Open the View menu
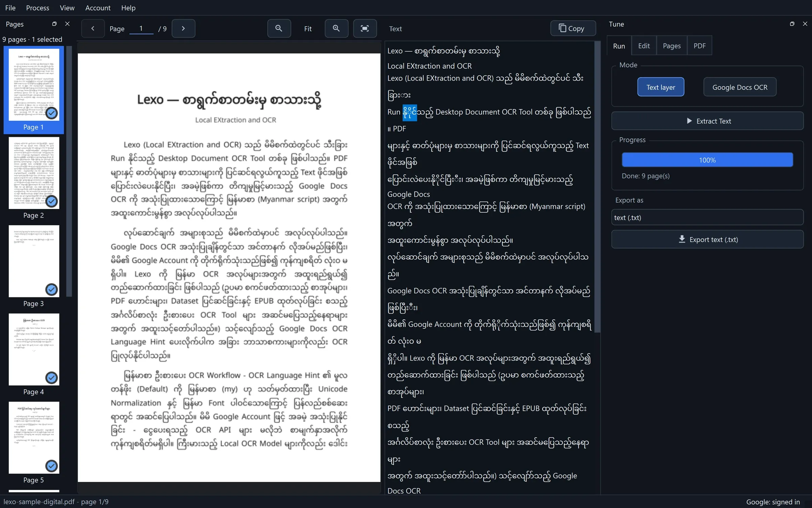812x508 pixels. pos(67,8)
